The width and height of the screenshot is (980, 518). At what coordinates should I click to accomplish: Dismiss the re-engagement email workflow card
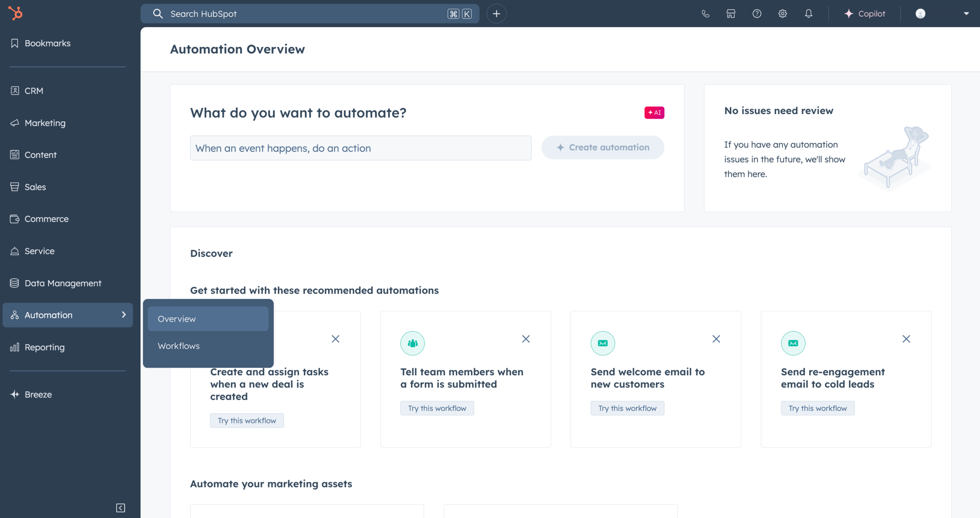pos(906,339)
